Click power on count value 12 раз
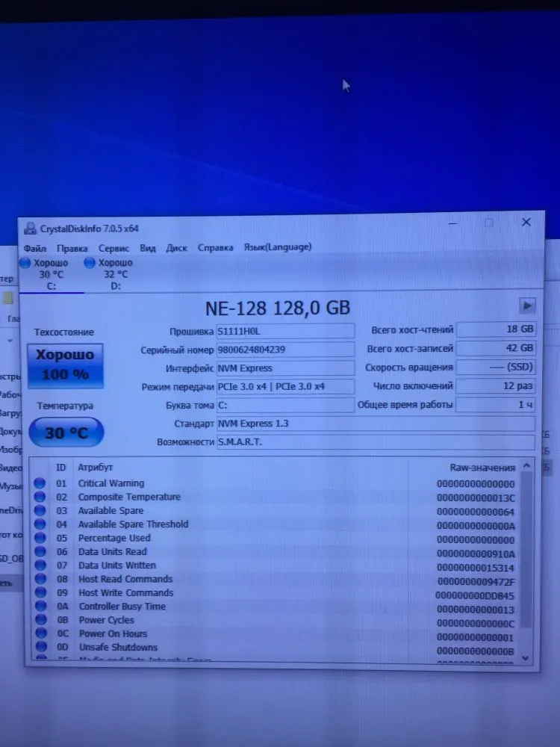 [x=495, y=386]
